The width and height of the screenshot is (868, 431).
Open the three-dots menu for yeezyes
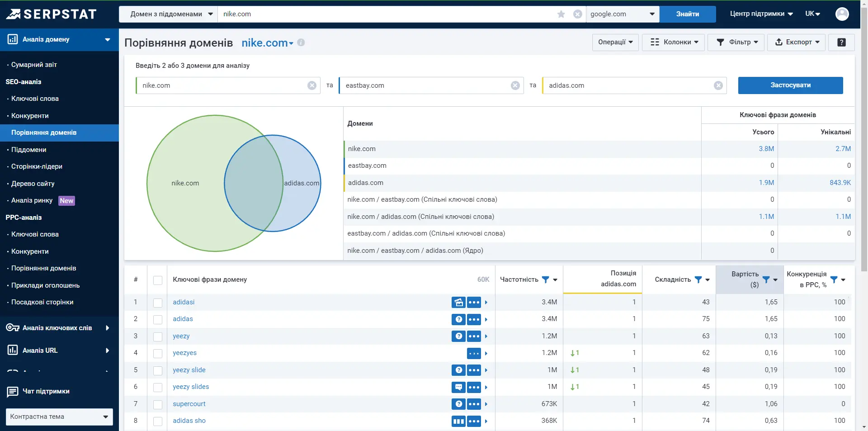click(x=474, y=353)
